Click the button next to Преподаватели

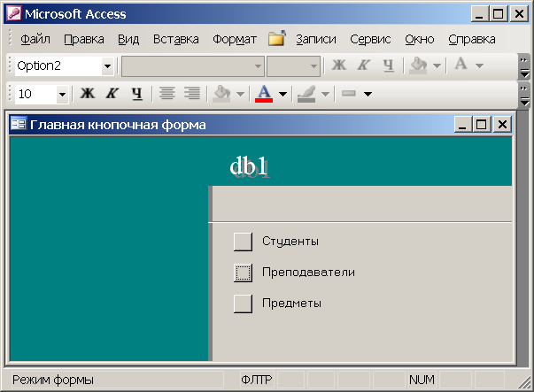[x=243, y=273]
